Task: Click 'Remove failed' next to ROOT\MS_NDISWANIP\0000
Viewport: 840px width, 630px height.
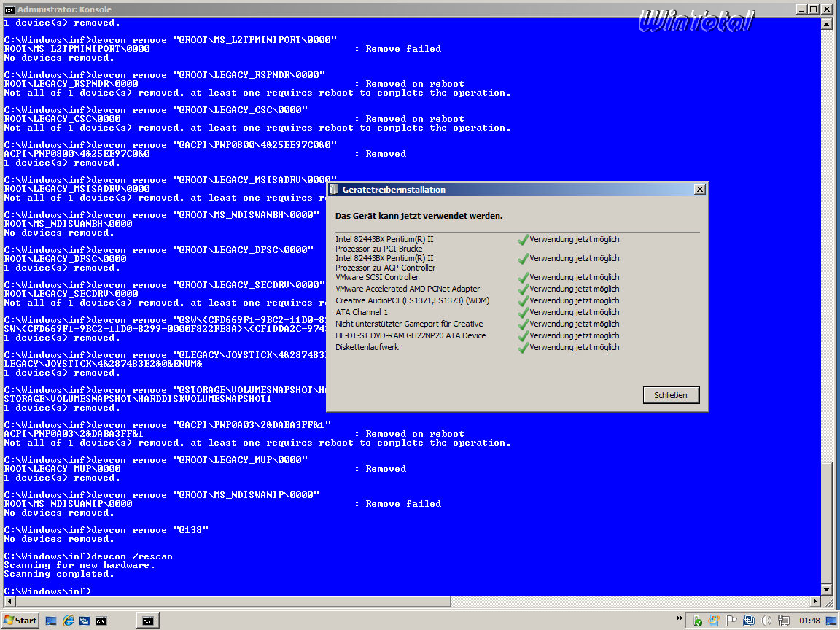Action: (403, 504)
